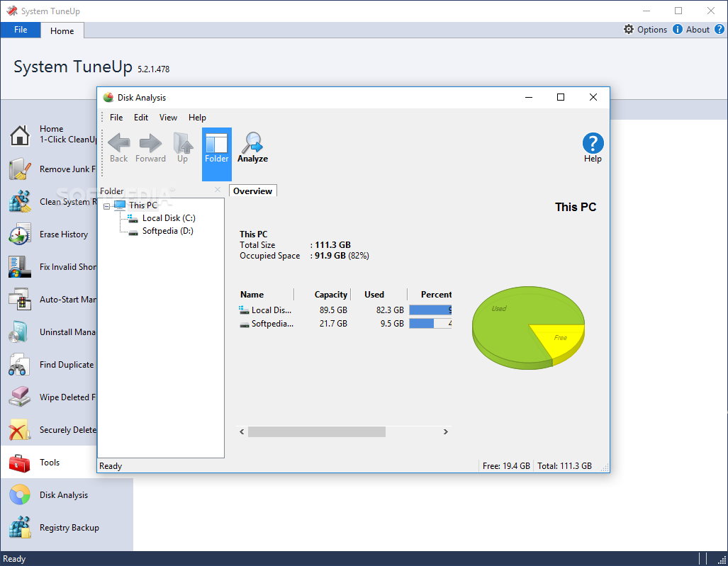The image size is (728, 566).
Task: Close the Folder pane with X
Action: click(218, 190)
